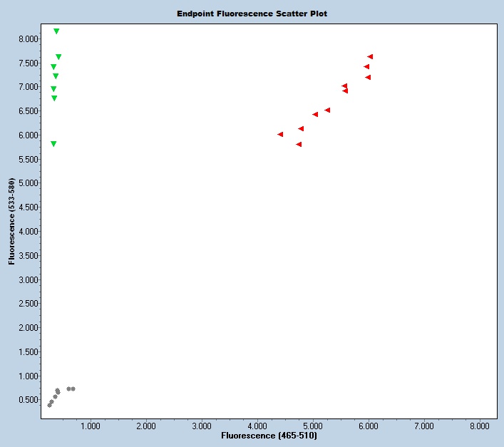Click the topmost red triangle data point
The width and height of the screenshot is (504, 447).
point(370,56)
